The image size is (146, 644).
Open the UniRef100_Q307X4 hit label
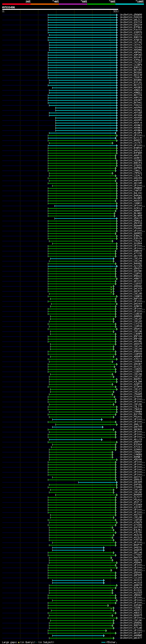131,22
